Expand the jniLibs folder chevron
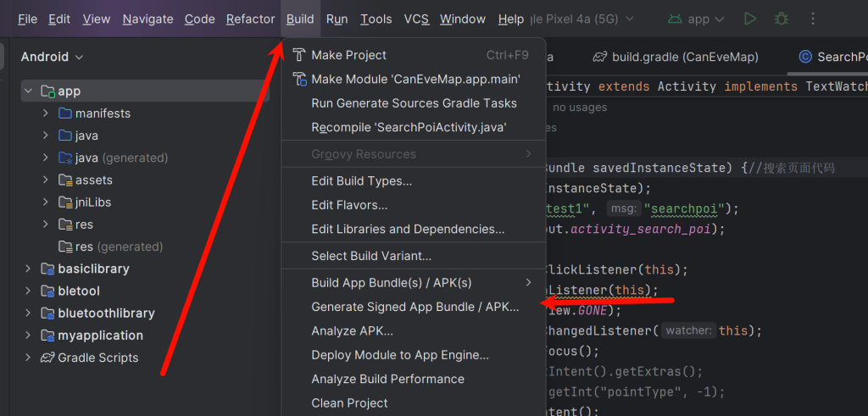Screen dimensions: 868x416 tap(46, 202)
